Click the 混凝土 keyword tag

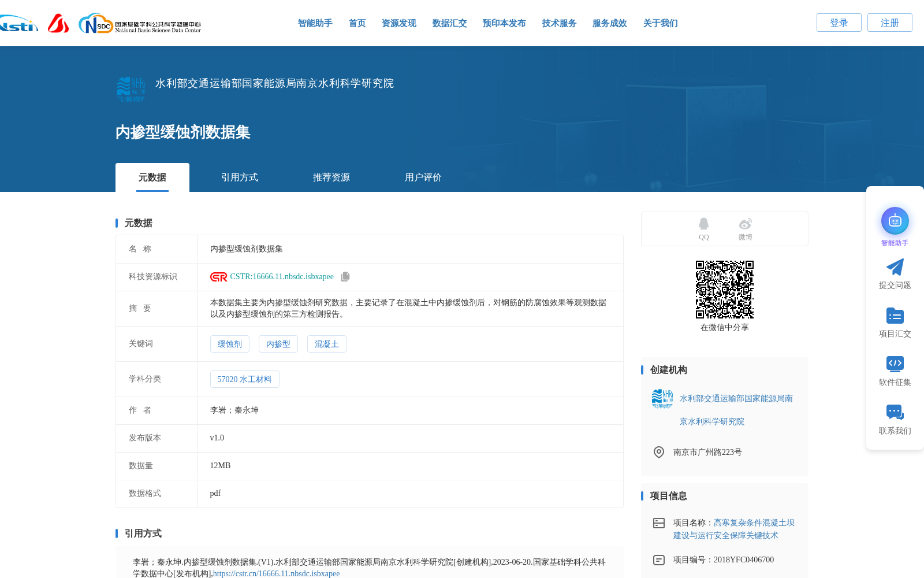[x=327, y=344]
